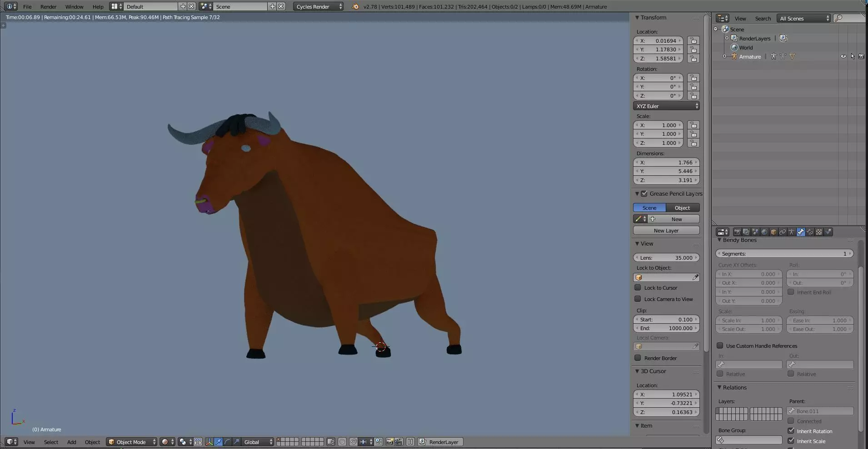Screen dimensions: 868x449
Task: Toggle the Armature visibility eye in outliner
Action: click(x=843, y=57)
